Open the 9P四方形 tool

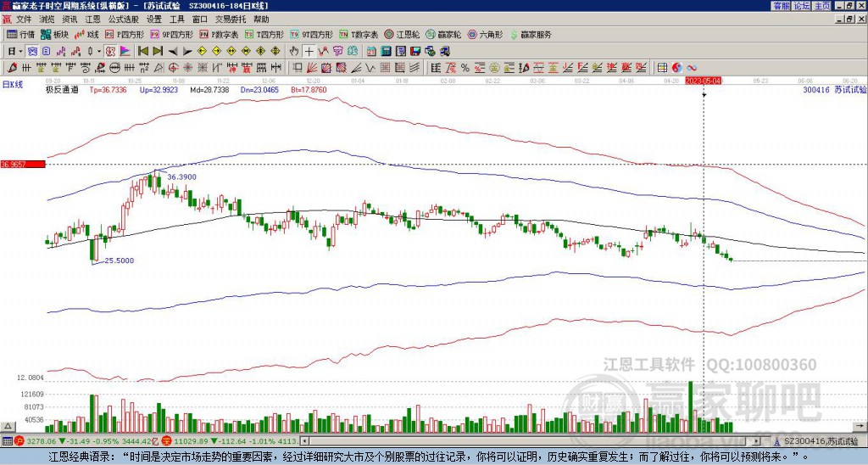[172, 34]
